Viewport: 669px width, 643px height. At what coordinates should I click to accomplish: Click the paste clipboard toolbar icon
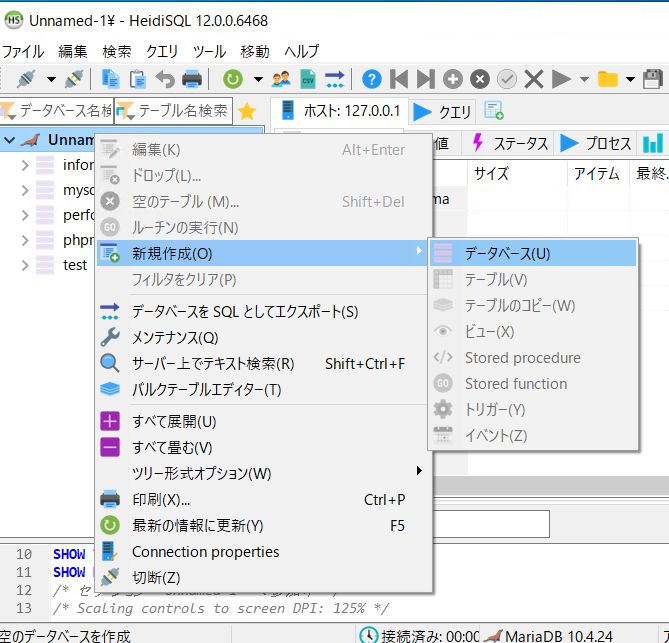pyautogui.click(x=137, y=79)
